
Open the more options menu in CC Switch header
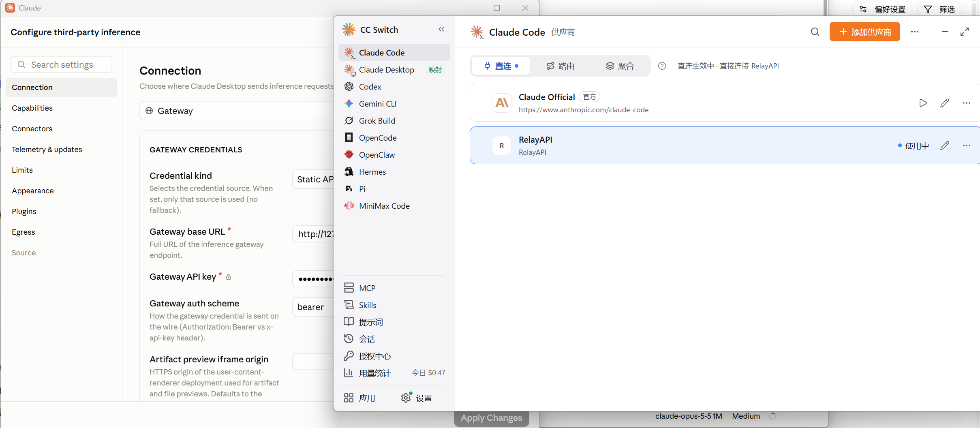[915, 32]
